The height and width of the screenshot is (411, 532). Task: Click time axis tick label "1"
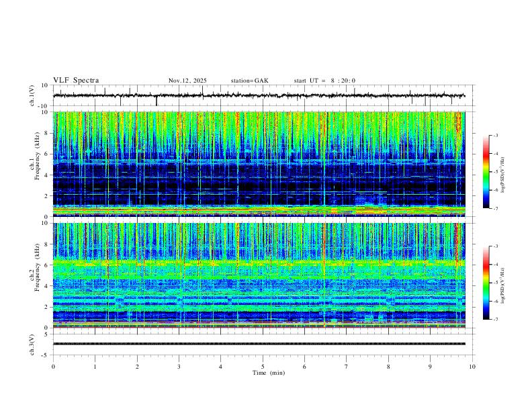pos(95,367)
